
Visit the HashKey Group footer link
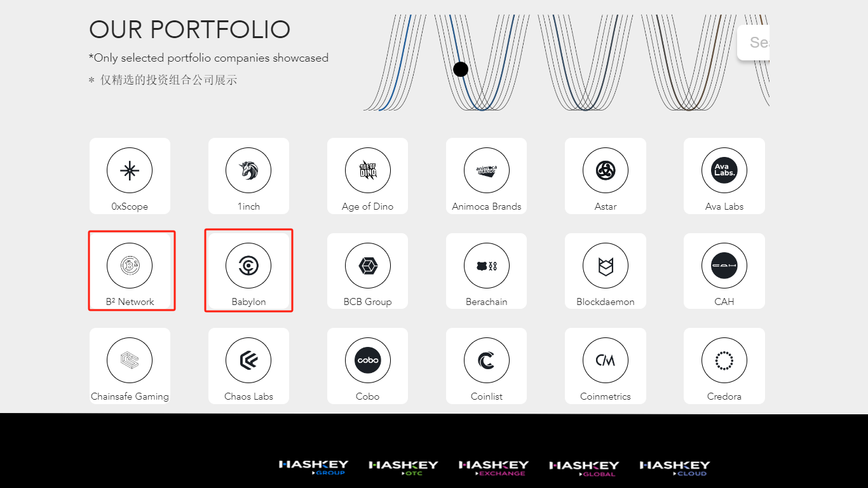313,468
